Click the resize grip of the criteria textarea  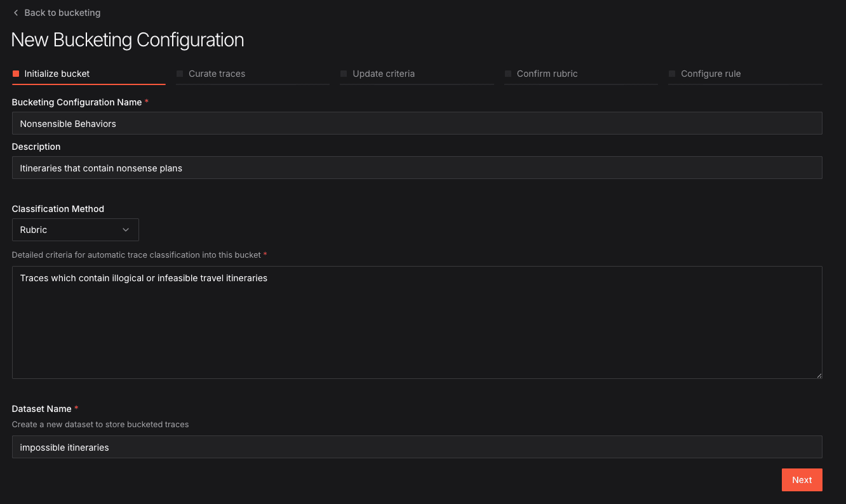pos(819,374)
